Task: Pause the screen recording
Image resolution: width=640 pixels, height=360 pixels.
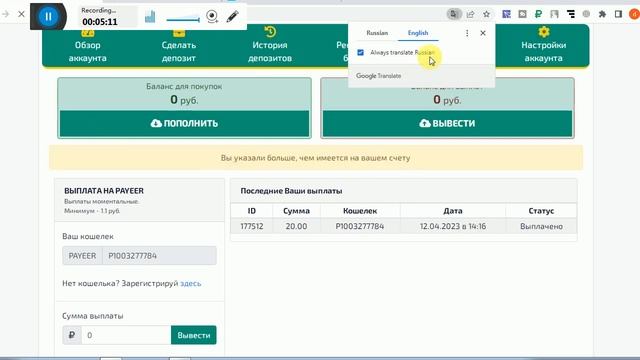Action: pyautogui.click(x=48, y=17)
